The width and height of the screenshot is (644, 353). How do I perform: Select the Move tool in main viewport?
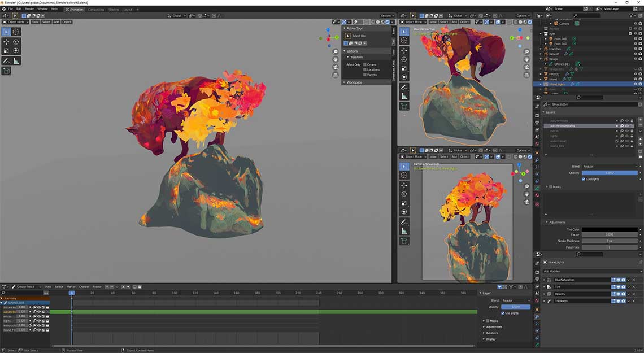coord(6,41)
